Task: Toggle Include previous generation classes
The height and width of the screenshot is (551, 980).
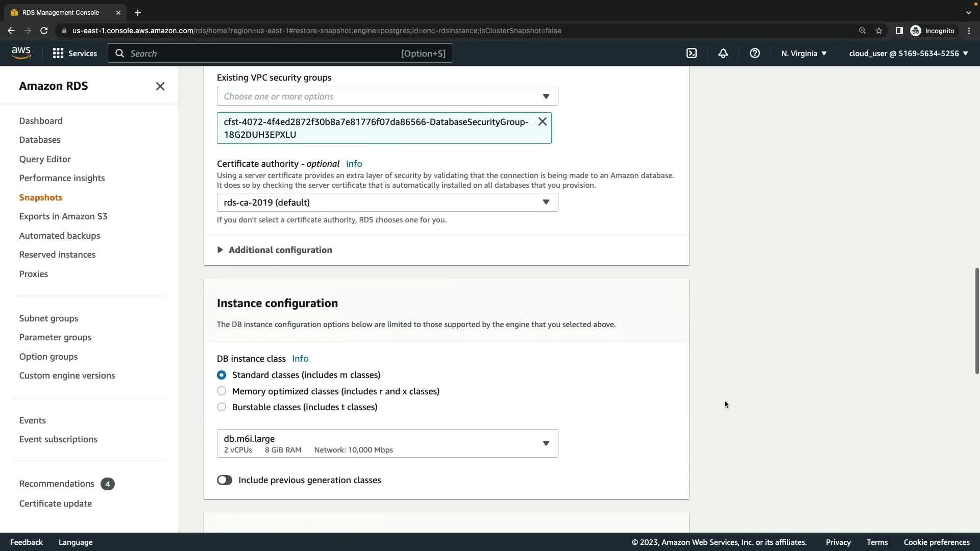Action: coord(225,480)
